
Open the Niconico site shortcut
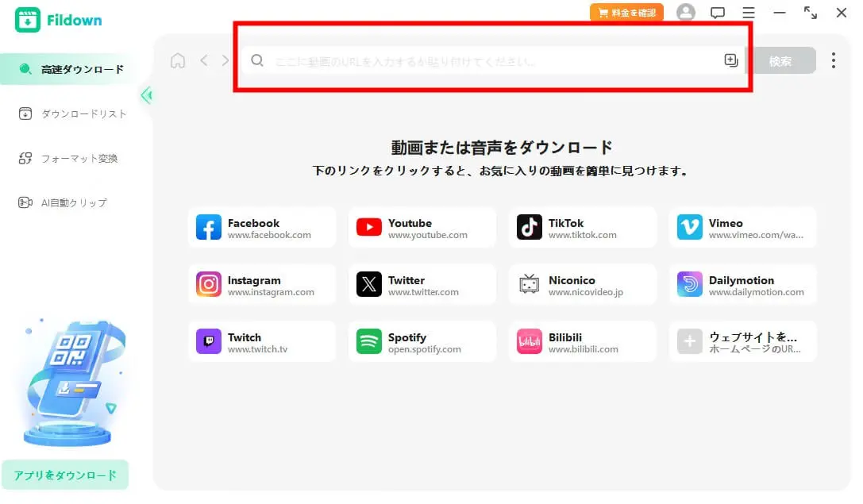point(582,285)
